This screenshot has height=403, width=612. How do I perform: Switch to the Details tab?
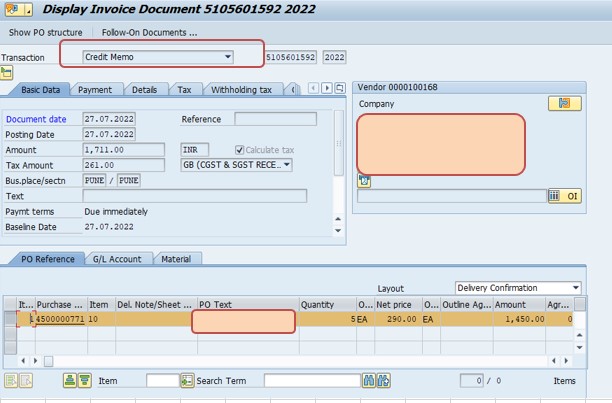[144, 90]
